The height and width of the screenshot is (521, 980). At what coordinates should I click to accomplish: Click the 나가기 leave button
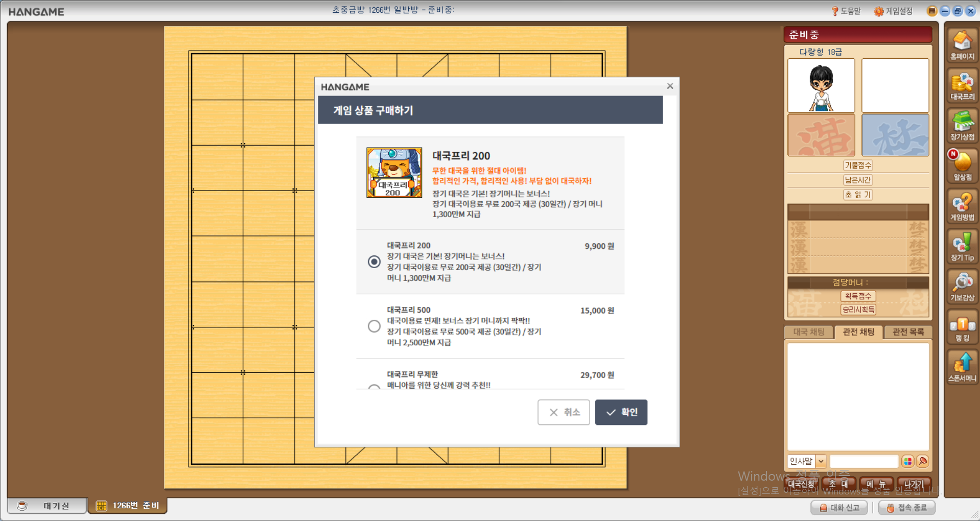[914, 484]
